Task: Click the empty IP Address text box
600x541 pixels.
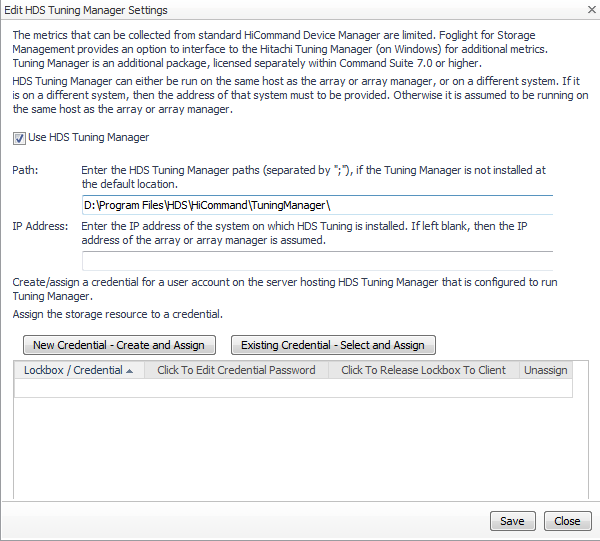Action: 317,261
